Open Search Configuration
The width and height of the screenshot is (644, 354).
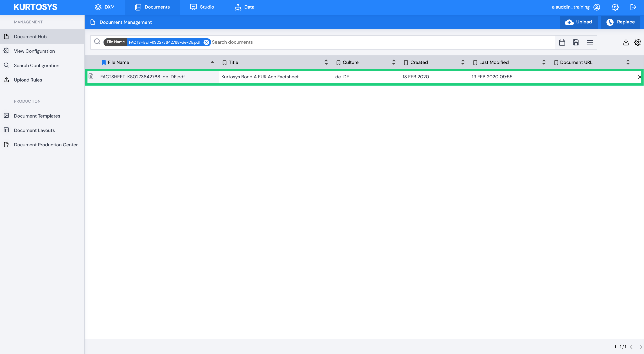[42, 65]
